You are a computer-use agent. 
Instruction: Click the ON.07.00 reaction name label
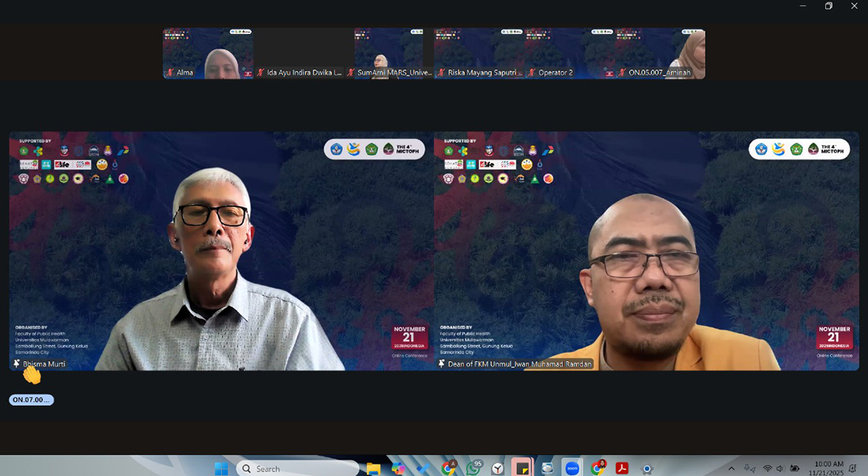tap(31, 400)
